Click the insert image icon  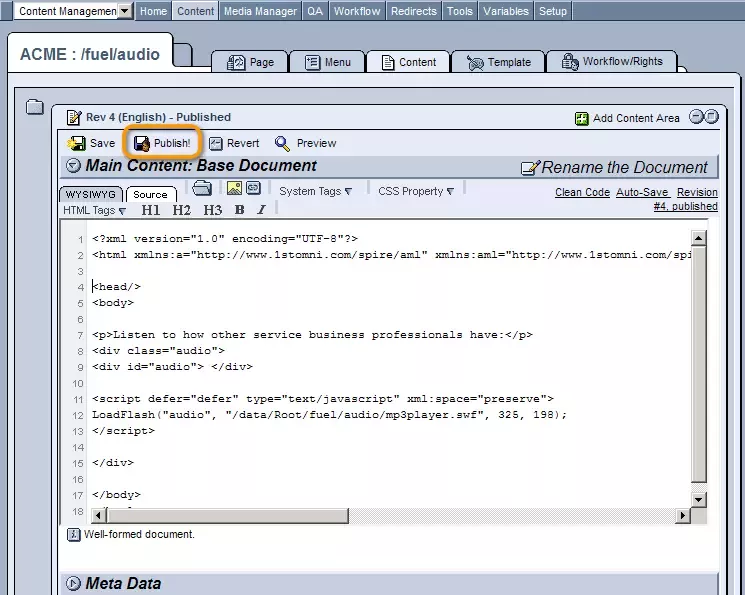click(x=234, y=188)
